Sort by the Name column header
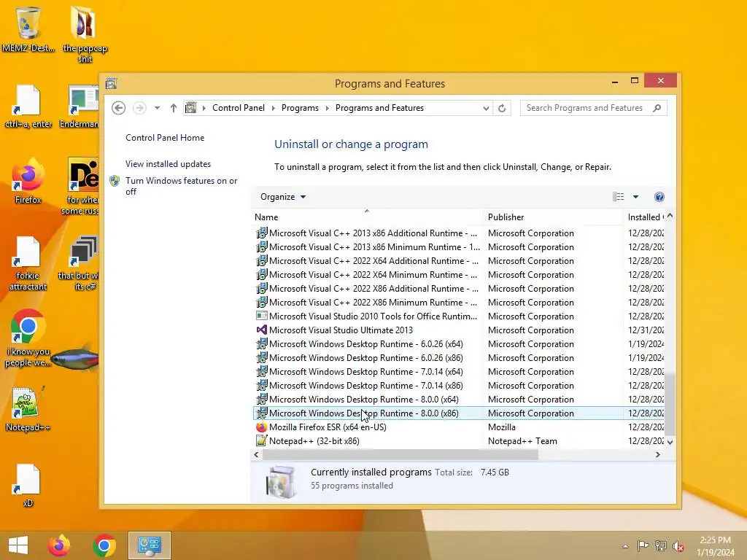This screenshot has width=747, height=560. (367, 217)
